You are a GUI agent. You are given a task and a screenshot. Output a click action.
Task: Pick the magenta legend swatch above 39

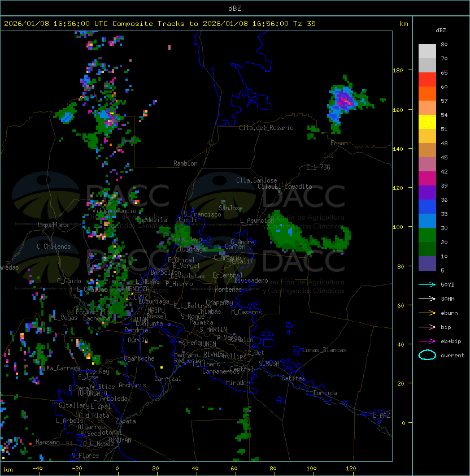[427, 179]
